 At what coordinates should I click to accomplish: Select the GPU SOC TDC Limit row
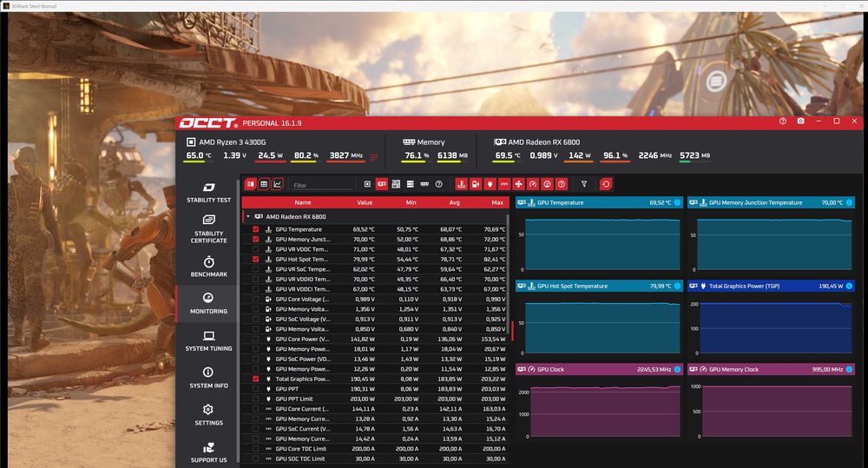(x=375, y=458)
